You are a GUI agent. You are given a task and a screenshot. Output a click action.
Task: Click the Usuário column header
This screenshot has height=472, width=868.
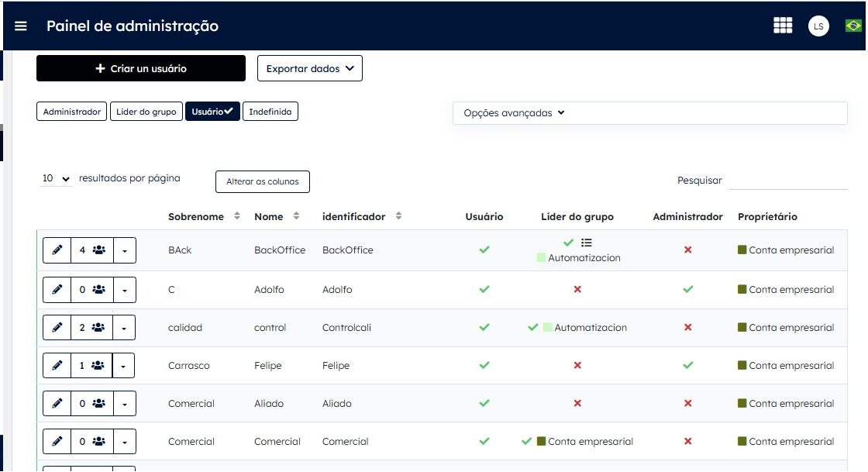click(x=484, y=216)
